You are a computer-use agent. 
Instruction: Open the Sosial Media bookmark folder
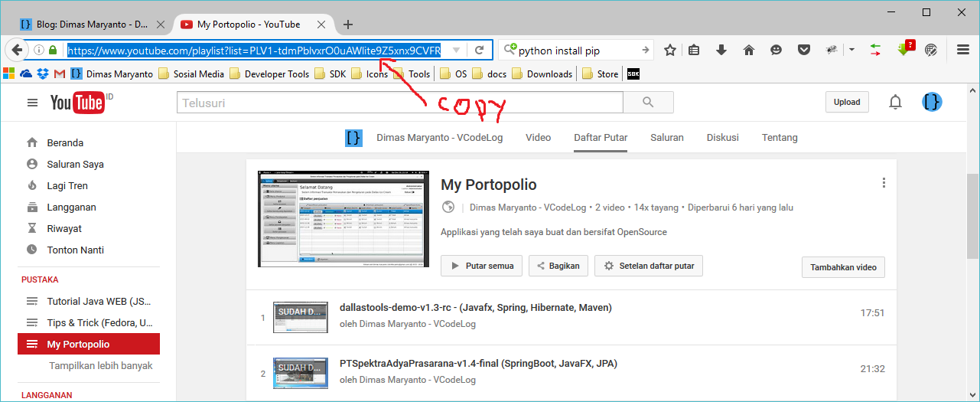click(x=192, y=74)
